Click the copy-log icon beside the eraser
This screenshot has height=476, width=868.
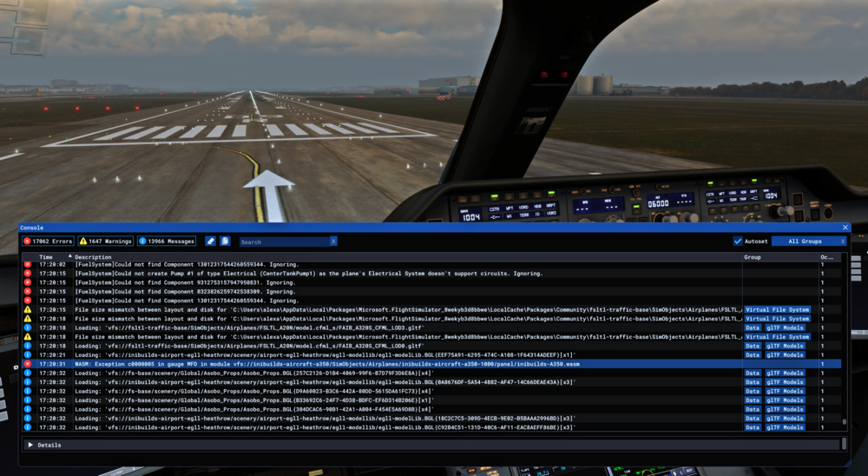tap(225, 241)
